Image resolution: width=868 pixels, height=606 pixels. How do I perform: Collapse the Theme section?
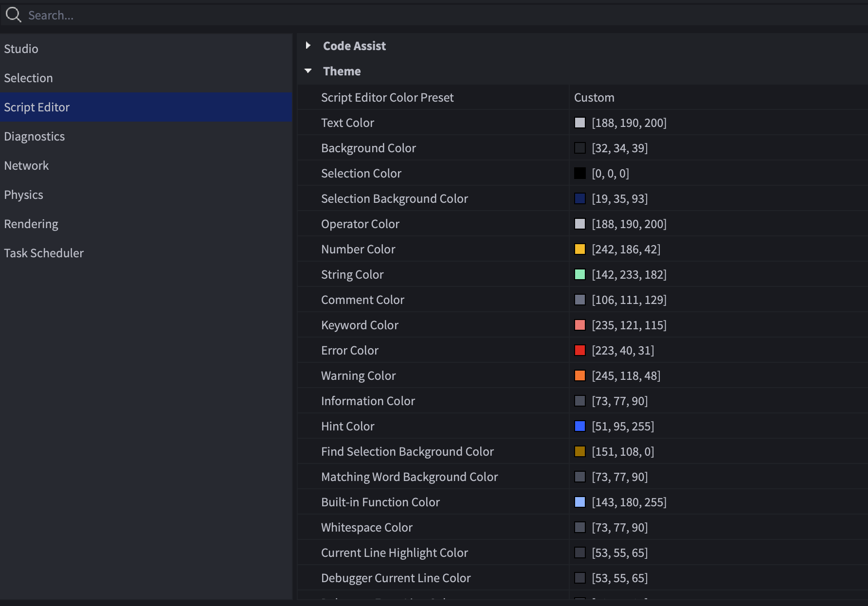click(x=308, y=71)
